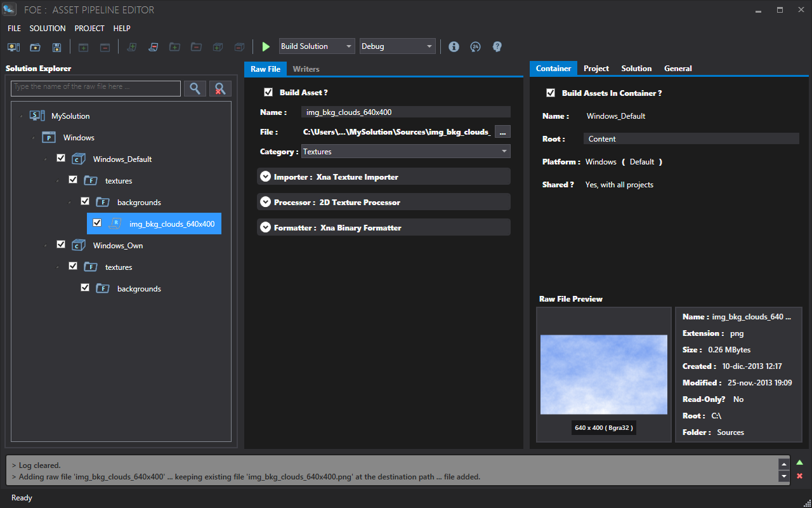Click the remove folder toolbar icon

click(196, 46)
